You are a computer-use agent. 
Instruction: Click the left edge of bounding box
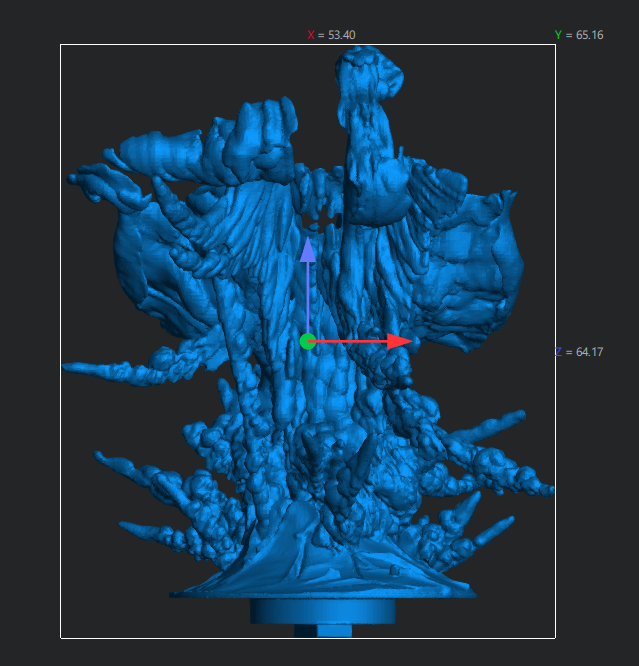pos(61,250)
